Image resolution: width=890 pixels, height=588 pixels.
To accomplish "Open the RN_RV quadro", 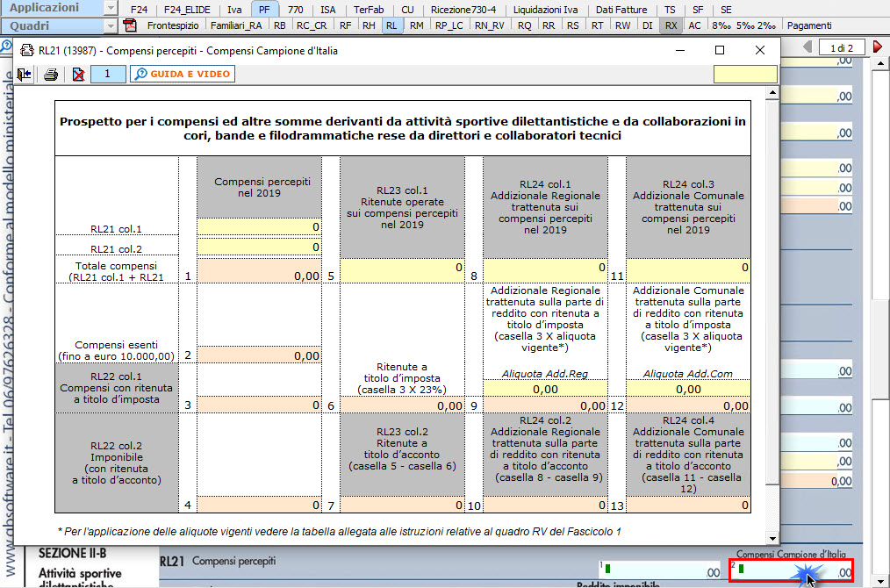I will [489, 25].
